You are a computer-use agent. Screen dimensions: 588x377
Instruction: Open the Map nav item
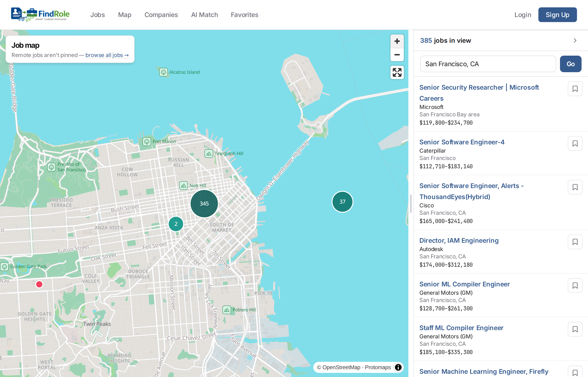tap(124, 15)
